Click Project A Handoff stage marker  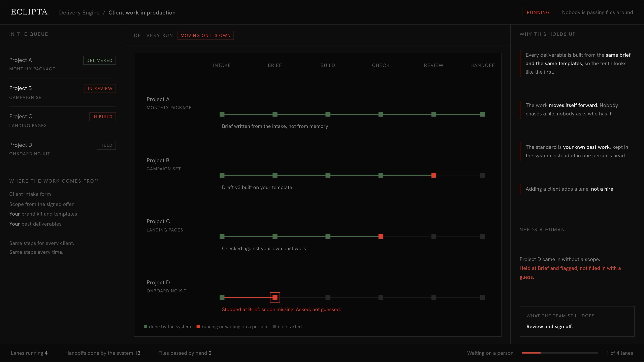[x=483, y=114]
